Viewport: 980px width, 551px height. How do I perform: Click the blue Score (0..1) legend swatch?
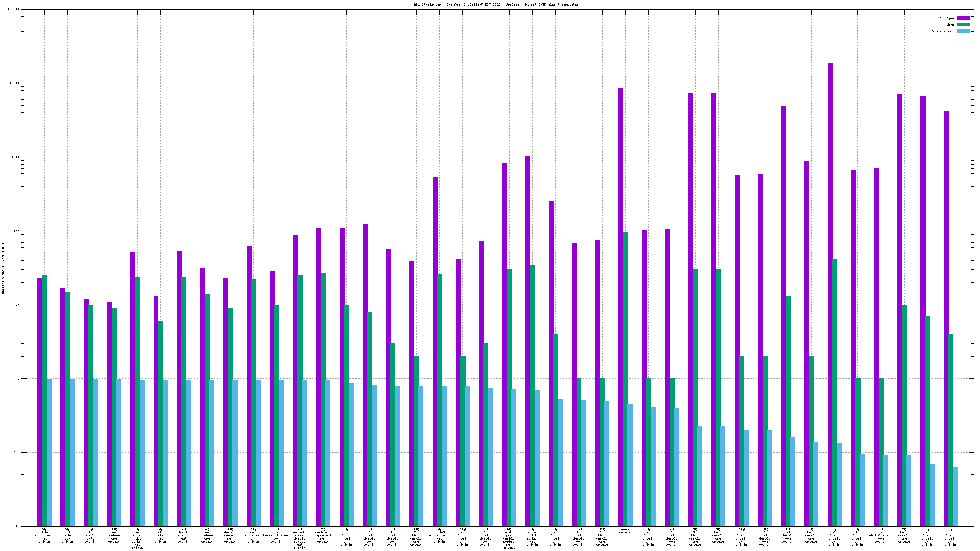(x=964, y=31)
